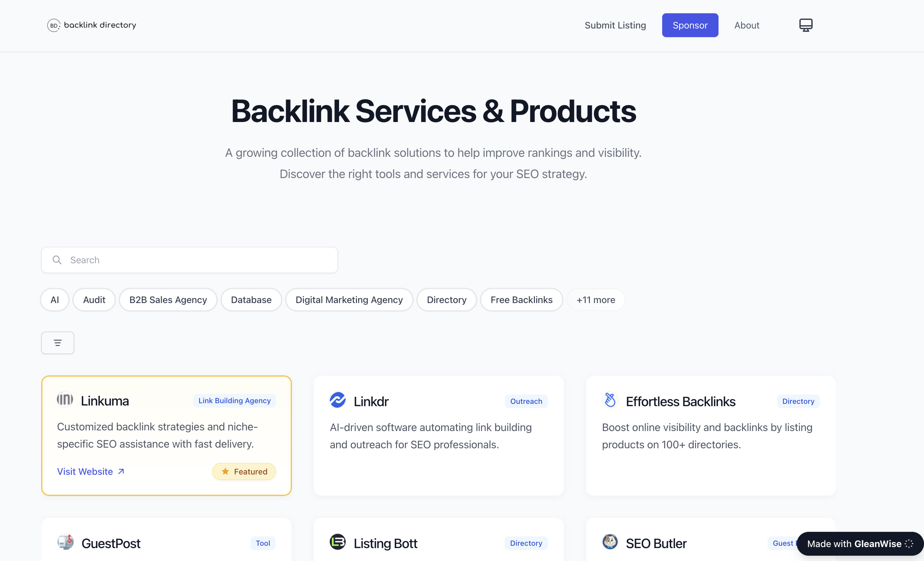Select the Directory category filter tag

pyautogui.click(x=446, y=300)
